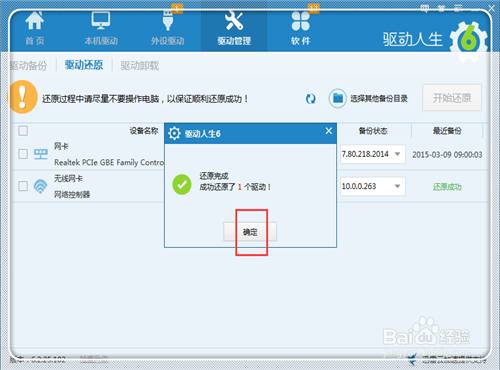
Task: Check the 网卡 Realtek row checkbox
Action: [x=23, y=154]
